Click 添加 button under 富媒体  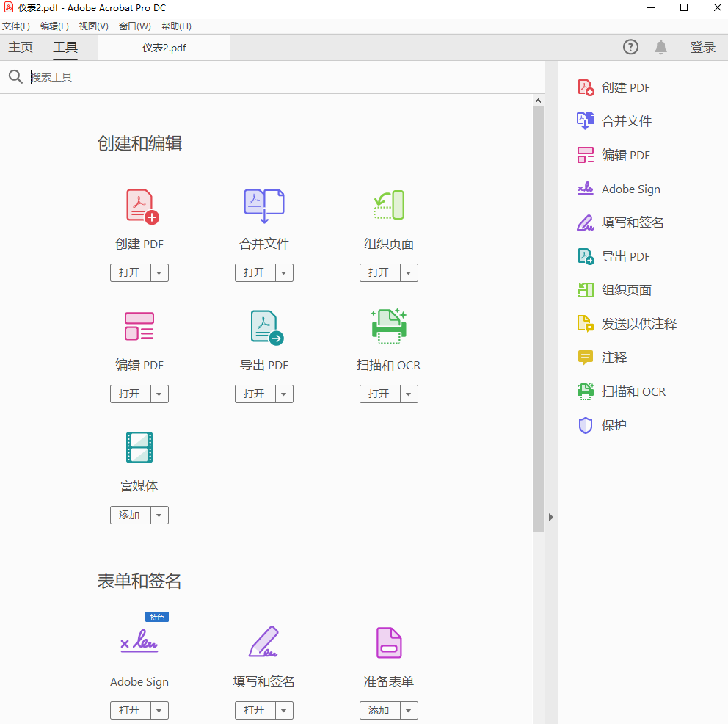pyautogui.click(x=131, y=515)
